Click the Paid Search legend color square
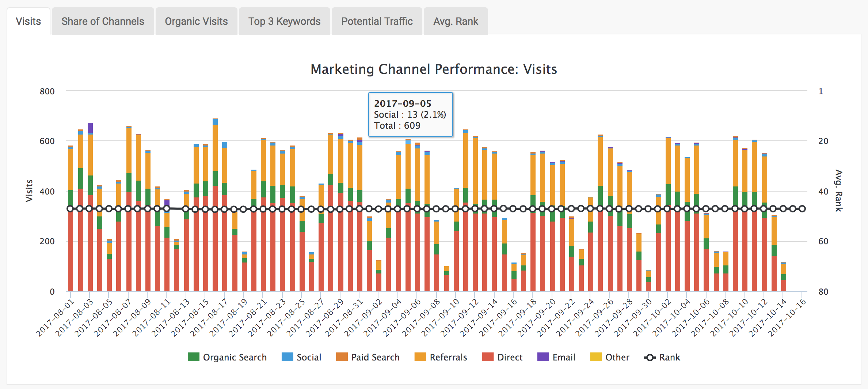 [342, 357]
